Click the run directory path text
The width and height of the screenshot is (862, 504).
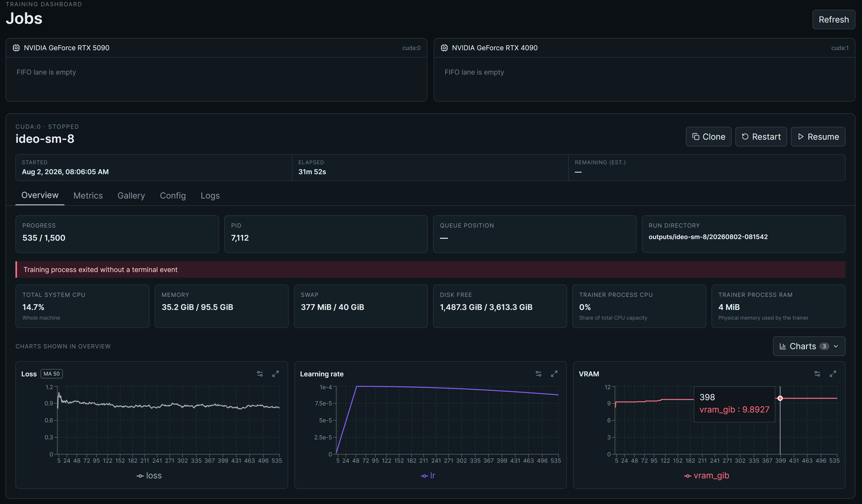click(708, 237)
